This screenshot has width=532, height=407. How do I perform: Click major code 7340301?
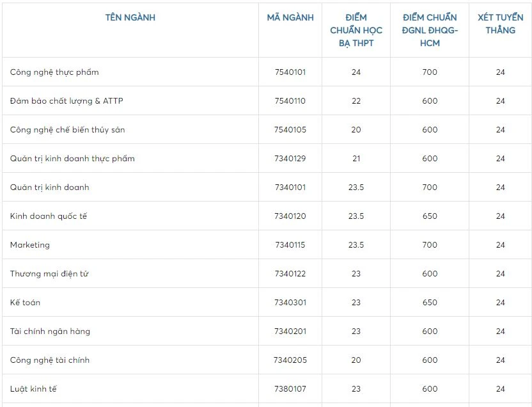click(290, 303)
